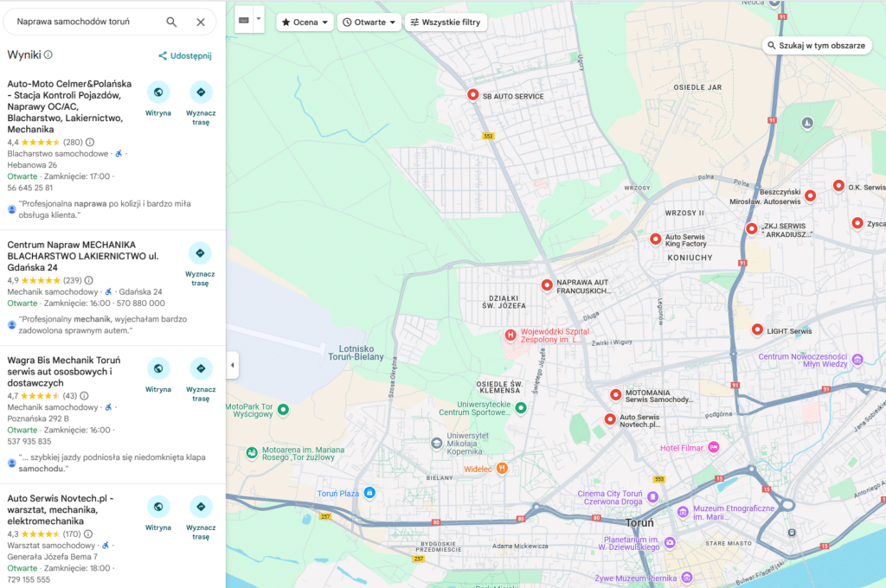Share results via Udostępnij link

[x=185, y=55]
